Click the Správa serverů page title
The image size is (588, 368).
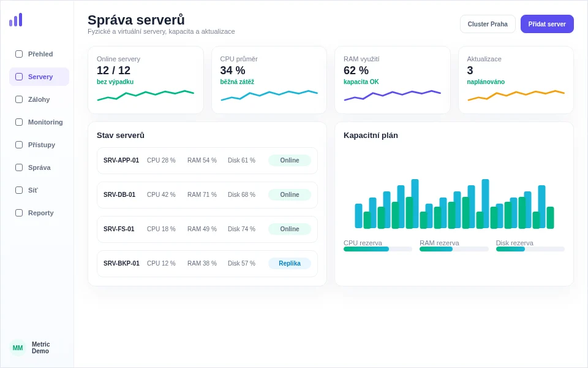coord(136,20)
